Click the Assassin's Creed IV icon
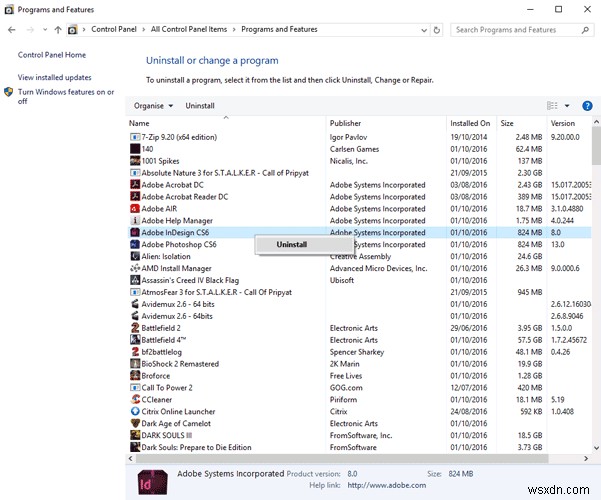601x500 pixels. point(135,280)
